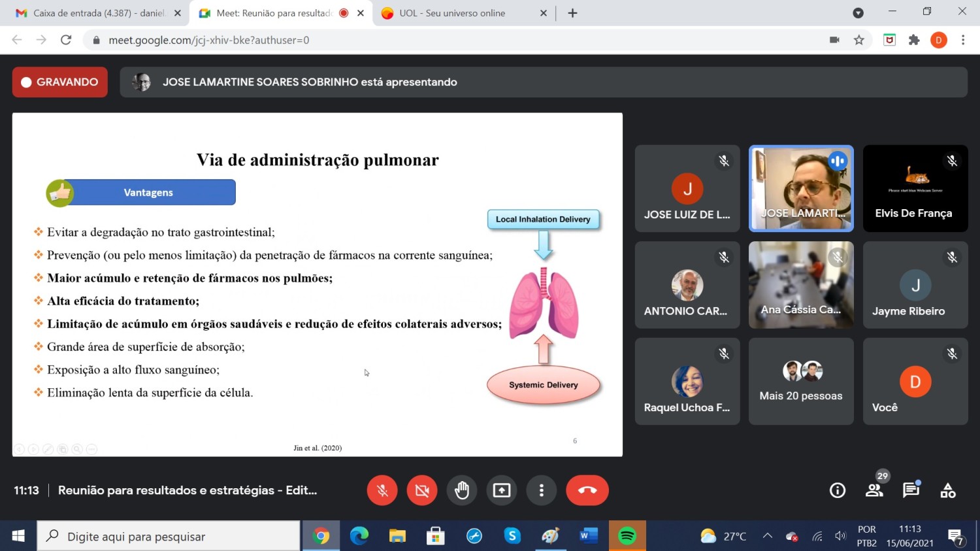The height and width of the screenshot is (551, 980).
Task: Bookmark this page with star icon
Action: coord(859,40)
